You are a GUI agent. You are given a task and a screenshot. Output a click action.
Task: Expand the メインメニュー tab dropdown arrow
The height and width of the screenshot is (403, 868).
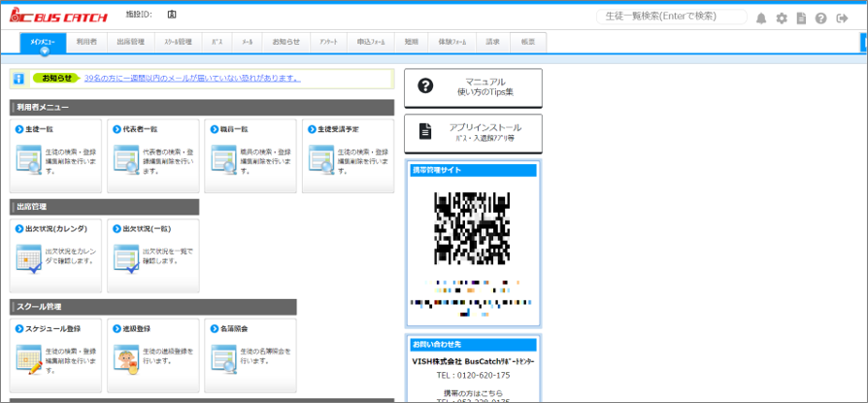(45, 51)
